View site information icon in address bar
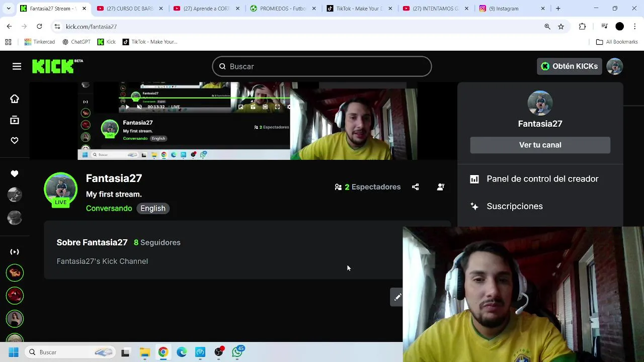The height and width of the screenshot is (362, 644). [x=57, y=27]
